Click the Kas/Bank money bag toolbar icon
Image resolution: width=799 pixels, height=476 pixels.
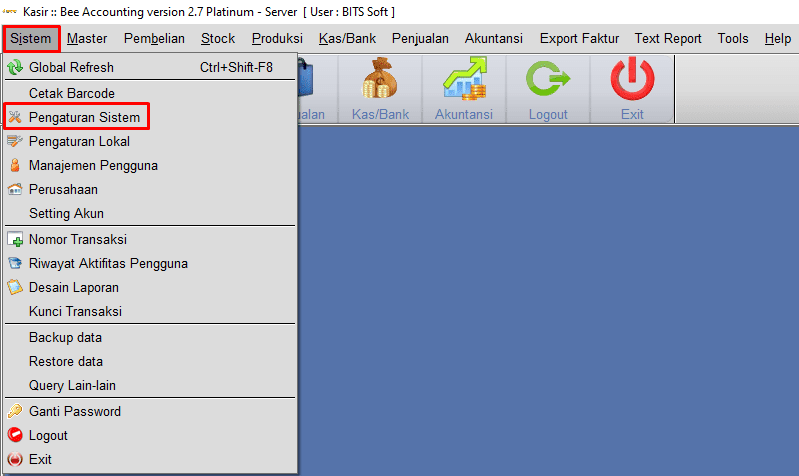pos(380,78)
